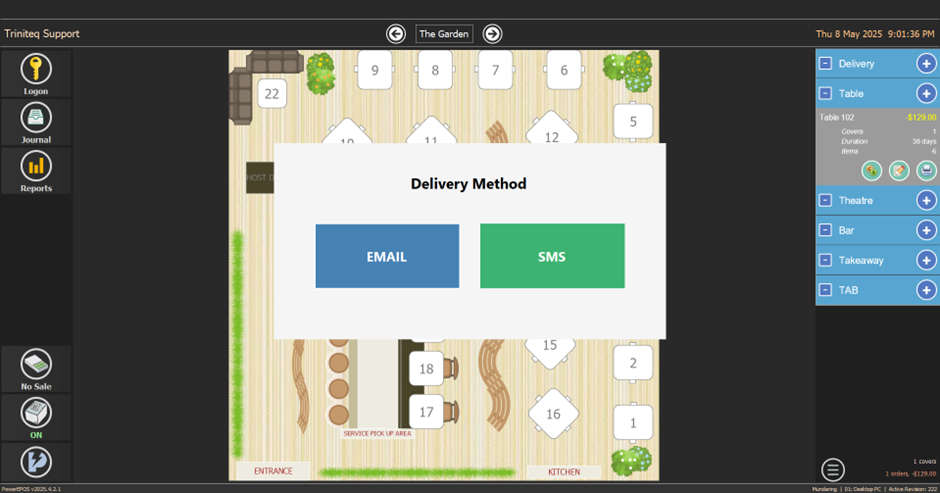940x493 pixels.
Task: Select table 17 on floor plan
Action: [x=426, y=412]
